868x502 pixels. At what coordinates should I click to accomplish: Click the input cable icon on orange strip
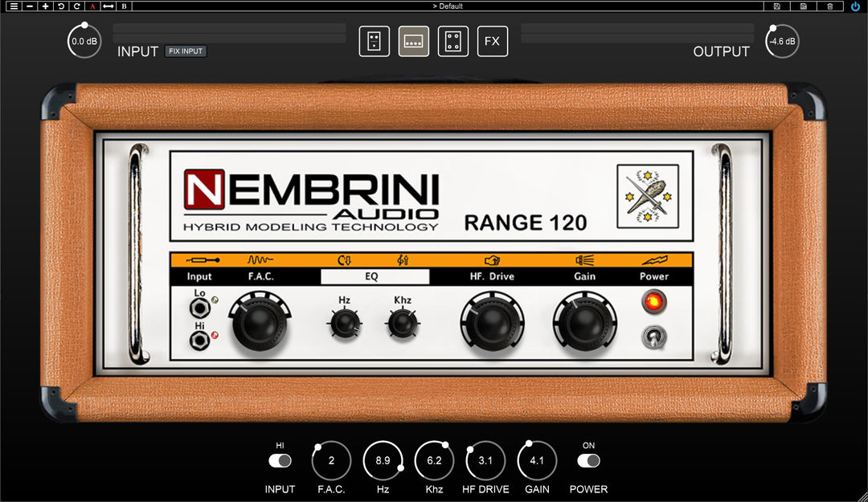pos(202,260)
